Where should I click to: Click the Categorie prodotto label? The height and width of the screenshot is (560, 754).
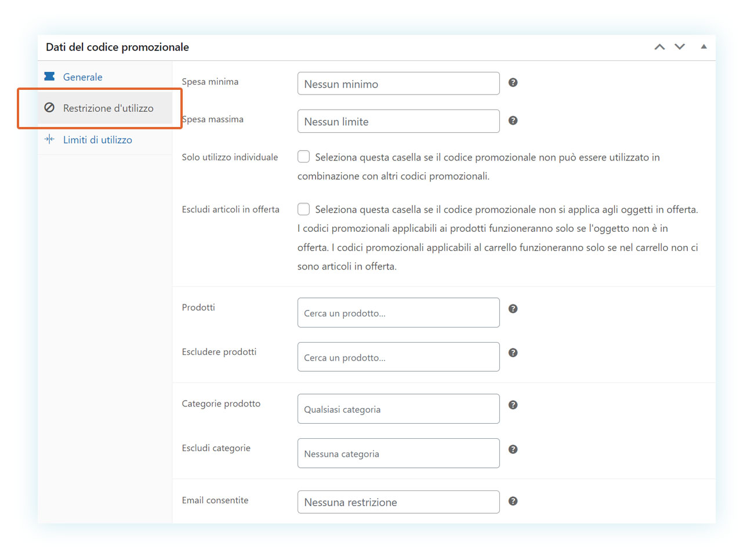[221, 403]
